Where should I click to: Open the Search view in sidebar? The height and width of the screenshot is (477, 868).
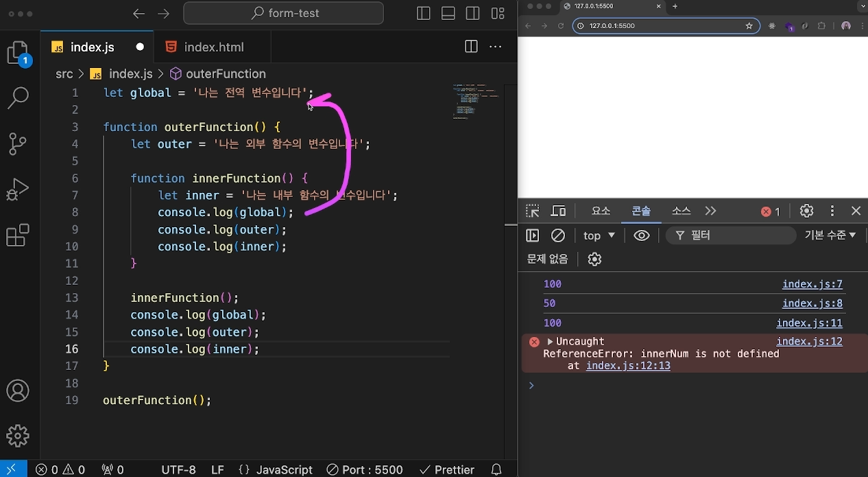coord(18,98)
